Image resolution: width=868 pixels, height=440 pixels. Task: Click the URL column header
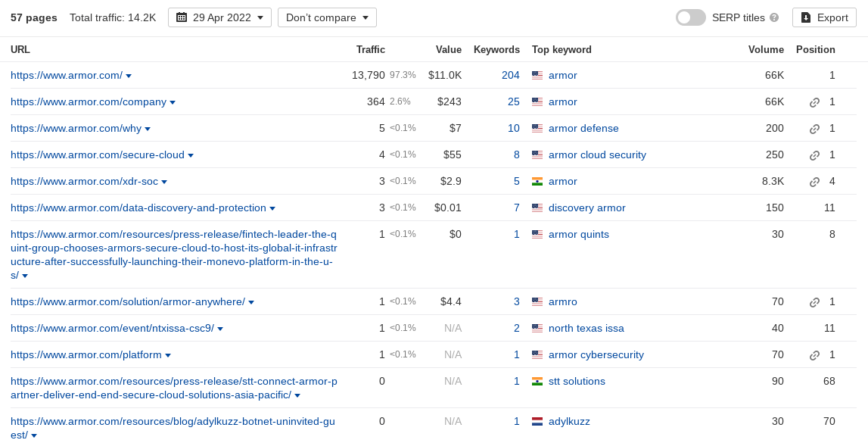(20, 50)
